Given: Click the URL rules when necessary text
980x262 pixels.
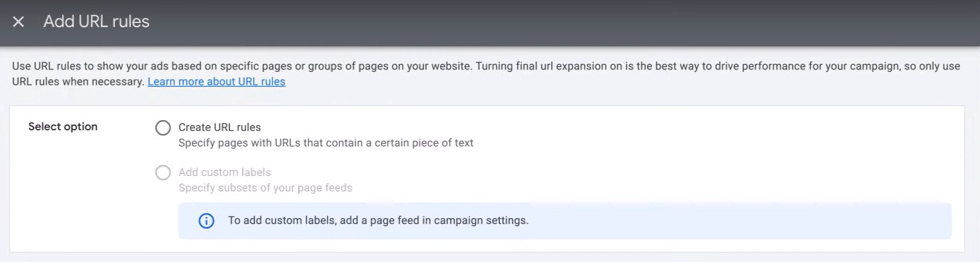Looking at the screenshot, I should (x=78, y=82).
